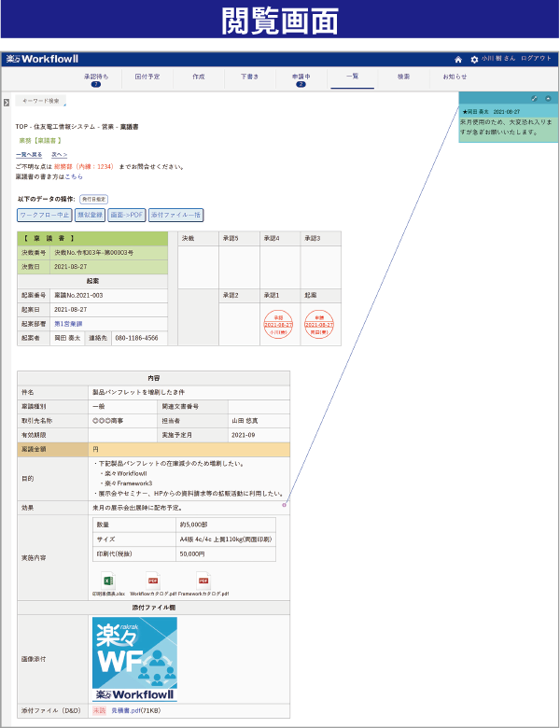560x728 pixels.
Task: Click the home icon in the header
Action: click(458, 59)
